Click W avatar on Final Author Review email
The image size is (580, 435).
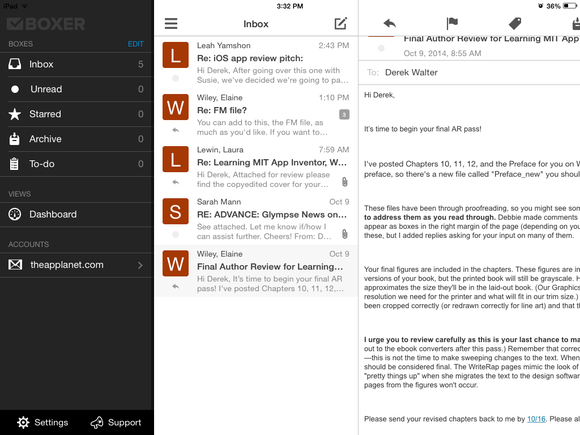tap(175, 263)
